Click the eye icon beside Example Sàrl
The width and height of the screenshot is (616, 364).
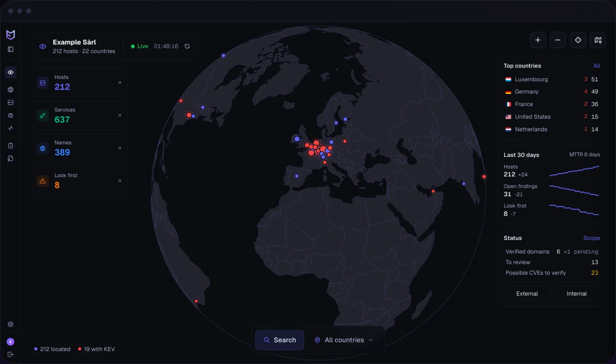pos(43,46)
